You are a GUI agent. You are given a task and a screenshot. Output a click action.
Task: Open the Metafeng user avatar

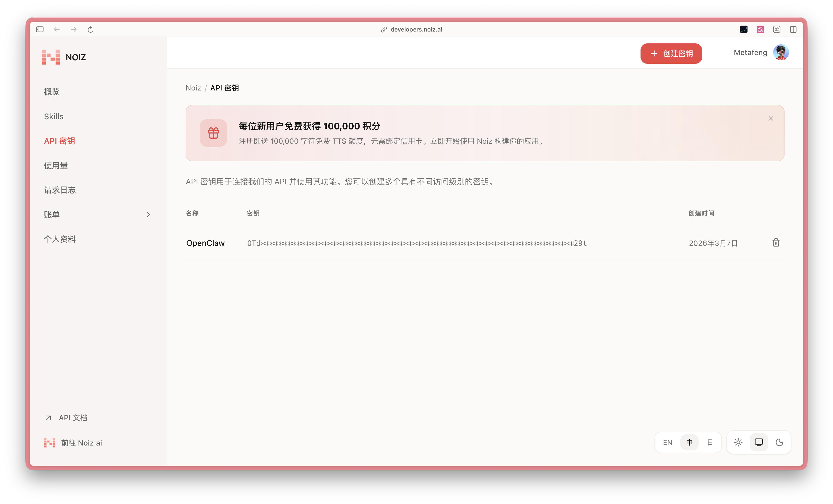[x=781, y=53]
